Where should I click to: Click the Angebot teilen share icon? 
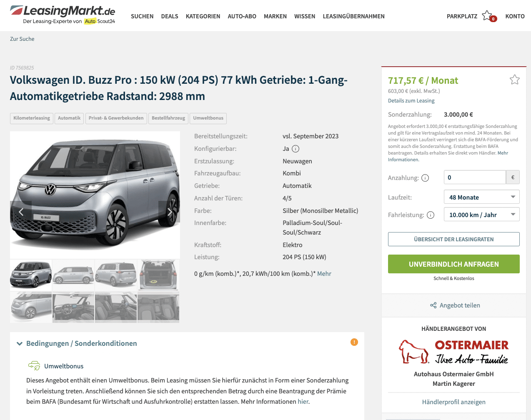pyautogui.click(x=433, y=305)
